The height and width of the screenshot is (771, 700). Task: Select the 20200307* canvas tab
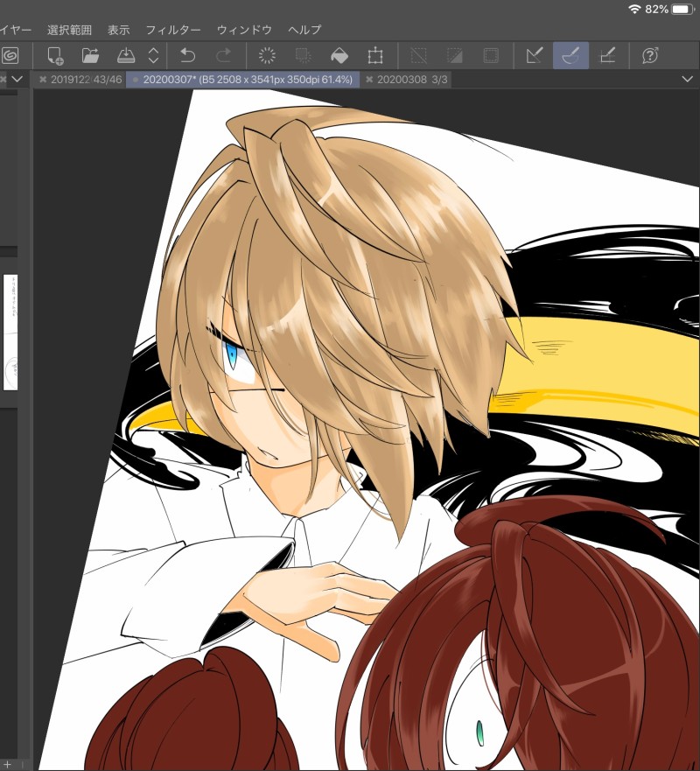[x=243, y=80]
